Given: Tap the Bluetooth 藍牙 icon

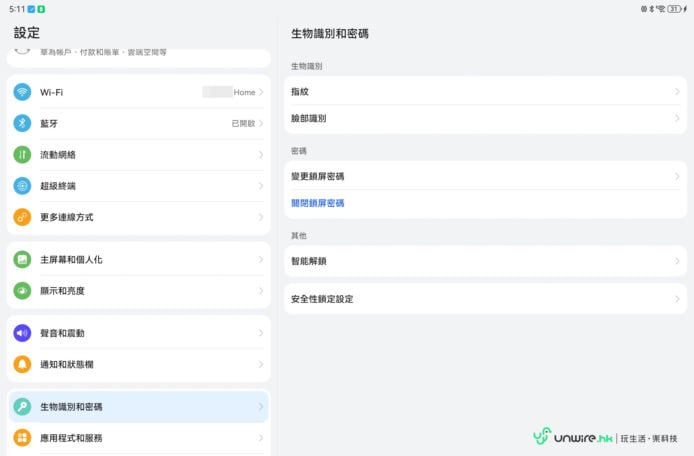Looking at the screenshot, I should [x=22, y=123].
